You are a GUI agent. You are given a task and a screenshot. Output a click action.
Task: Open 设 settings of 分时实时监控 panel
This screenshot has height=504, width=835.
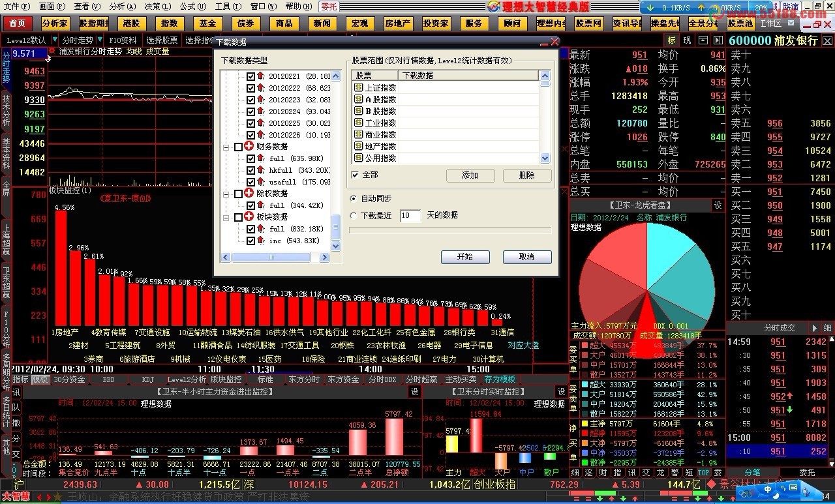coord(561,391)
